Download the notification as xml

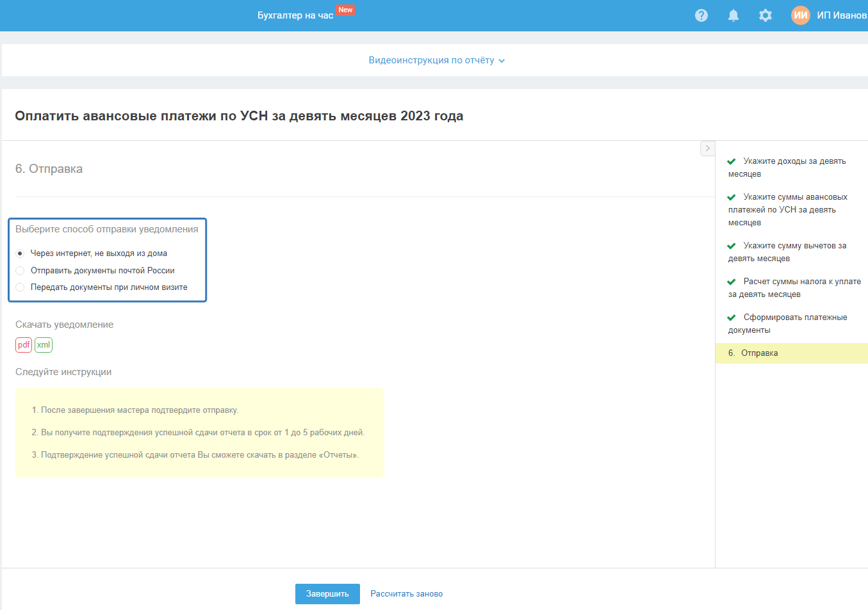click(44, 345)
